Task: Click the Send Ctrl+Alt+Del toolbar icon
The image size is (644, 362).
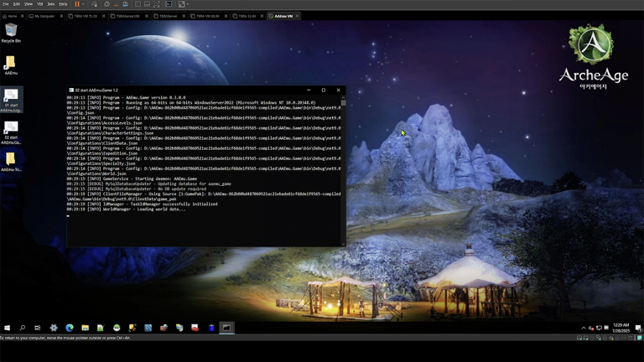Action: [94, 4]
